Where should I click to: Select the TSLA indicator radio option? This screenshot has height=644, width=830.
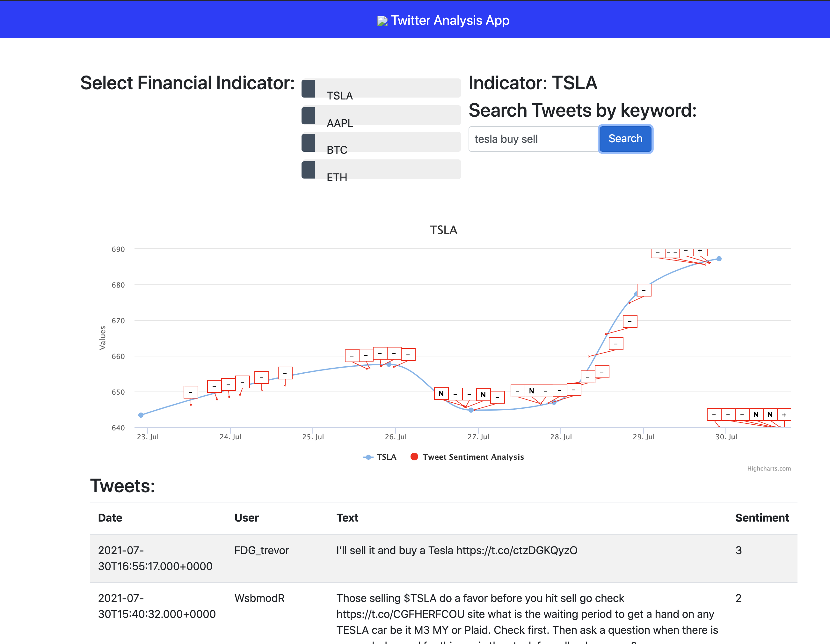point(309,89)
